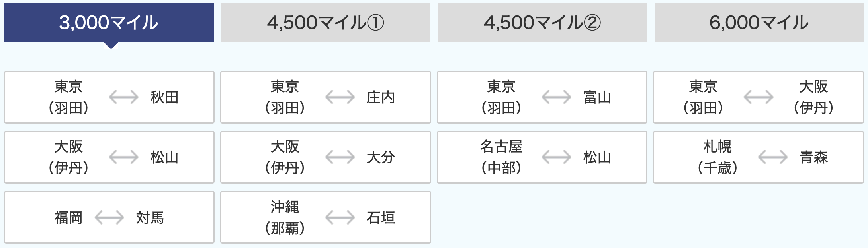
Task: Open the 4,500マイル② tab
Action: pos(542,23)
